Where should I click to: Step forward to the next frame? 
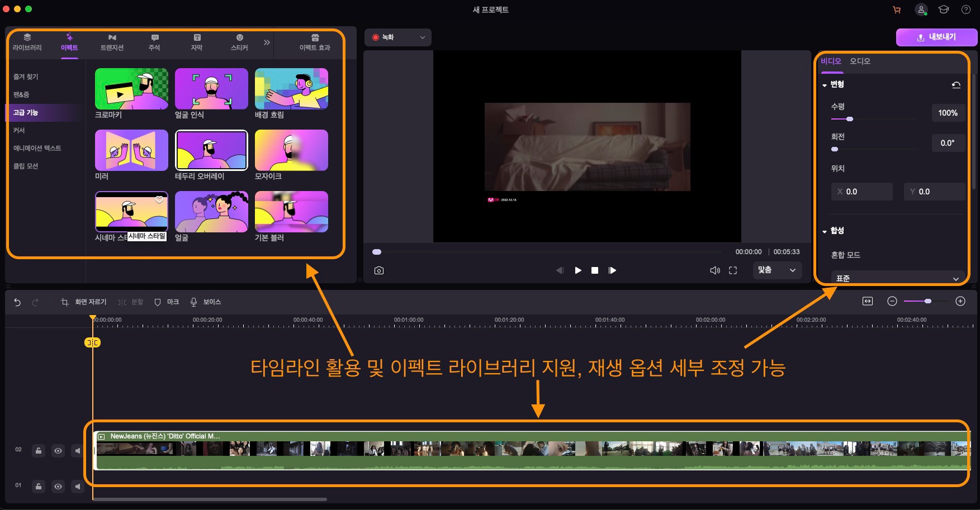click(613, 270)
